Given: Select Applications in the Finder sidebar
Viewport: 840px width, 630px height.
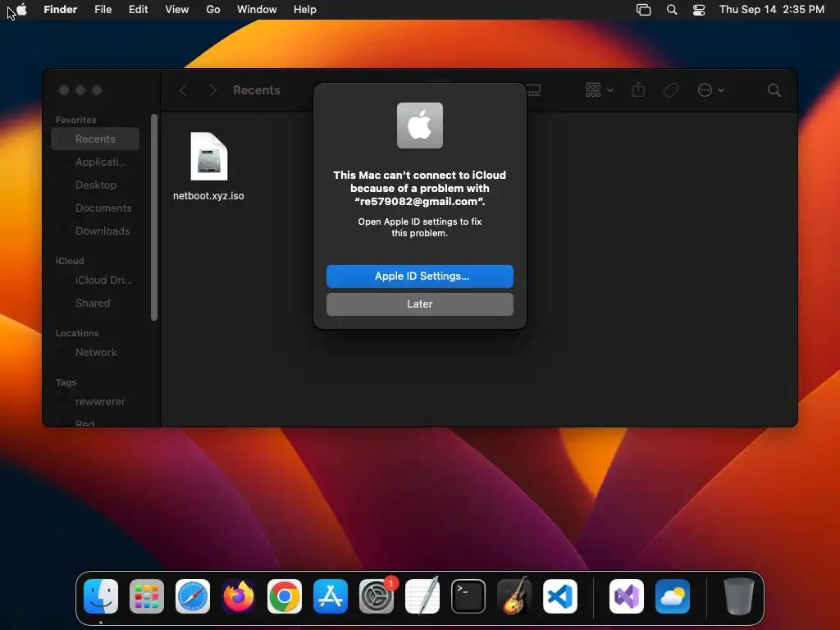Looking at the screenshot, I should point(95,162).
